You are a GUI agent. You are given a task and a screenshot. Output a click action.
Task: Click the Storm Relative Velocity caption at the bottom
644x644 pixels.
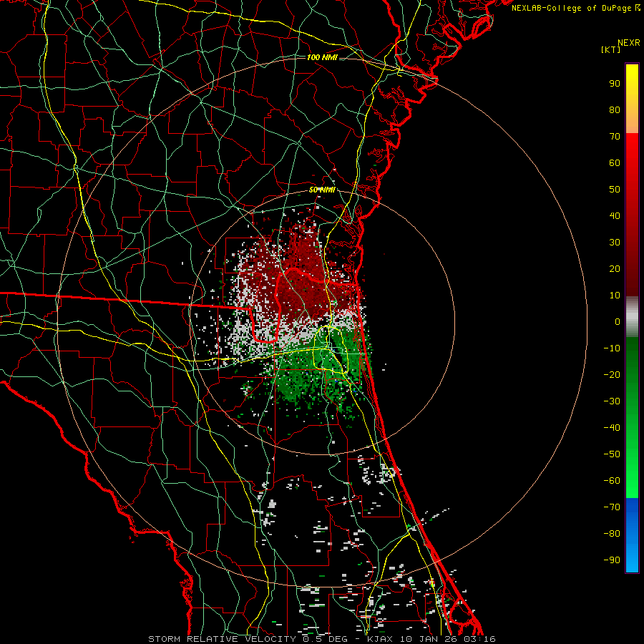[322, 639]
